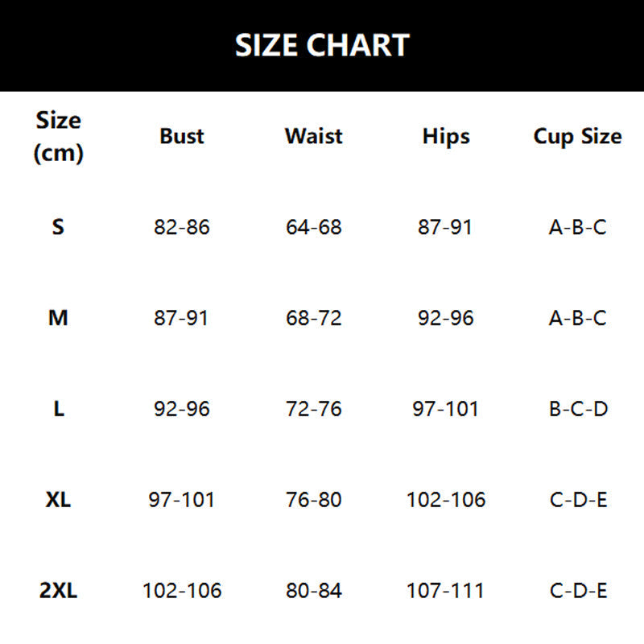Click the Bust column header
644x644 pixels.
(182, 136)
